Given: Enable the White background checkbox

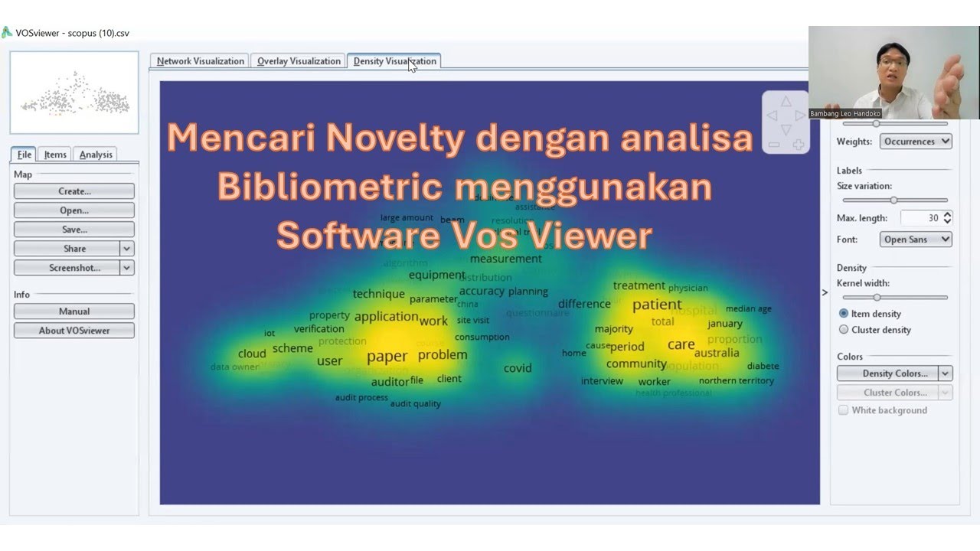Looking at the screenshot, I should pyautogui.click(x=843, y=410).
